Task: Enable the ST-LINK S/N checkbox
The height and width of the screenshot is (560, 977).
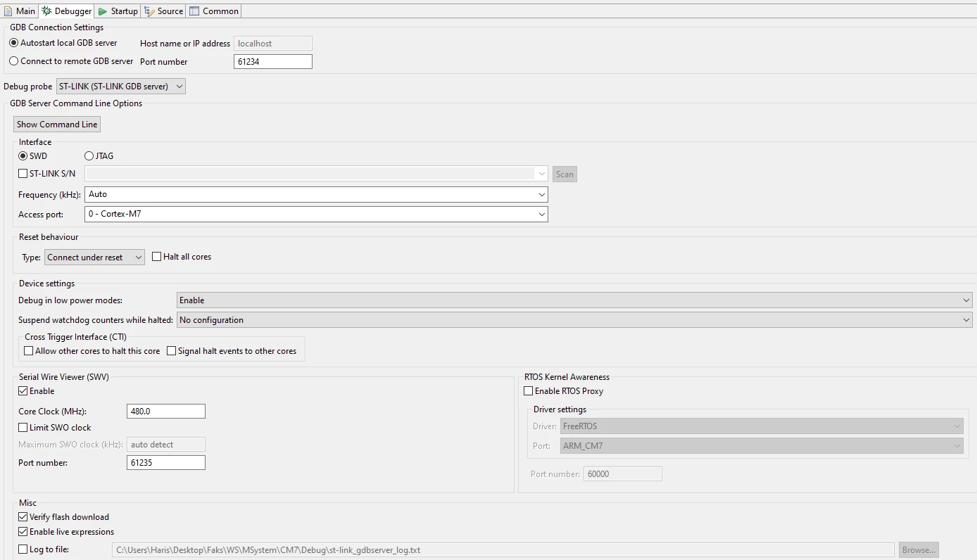Action: pos(23,174)
